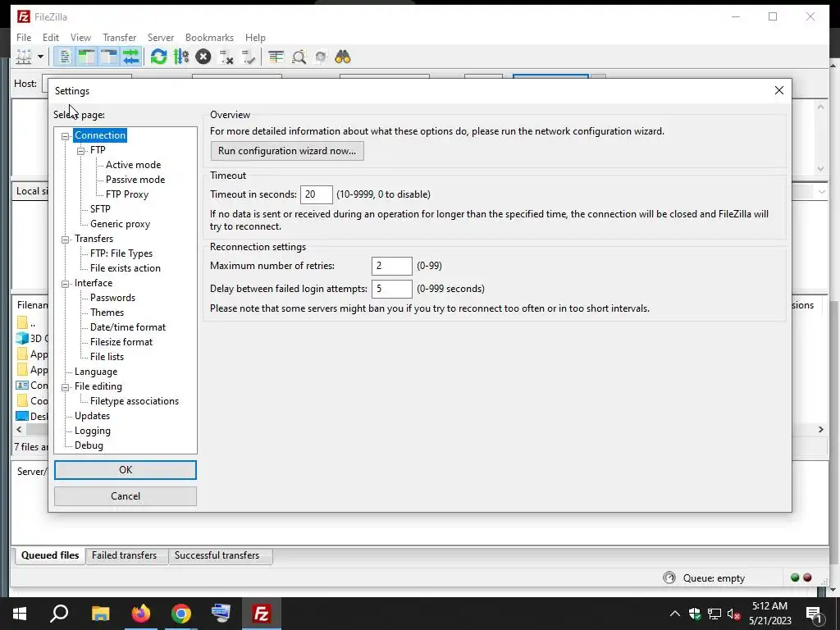Open the View menu
The height and width of the screenshot is (630, 840).
coord(80,38)
